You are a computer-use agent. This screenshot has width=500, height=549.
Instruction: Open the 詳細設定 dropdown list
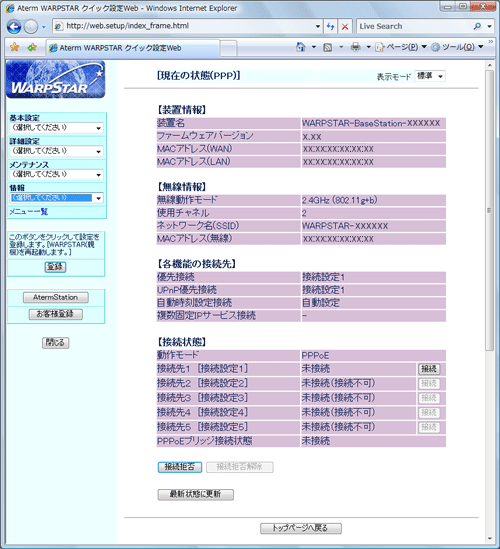click(x=56, y=151)
